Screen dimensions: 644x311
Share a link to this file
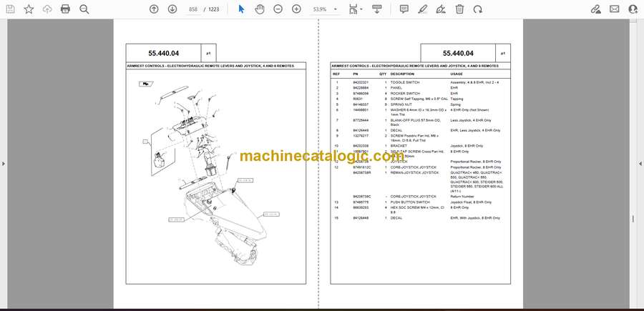click(596, 9)
